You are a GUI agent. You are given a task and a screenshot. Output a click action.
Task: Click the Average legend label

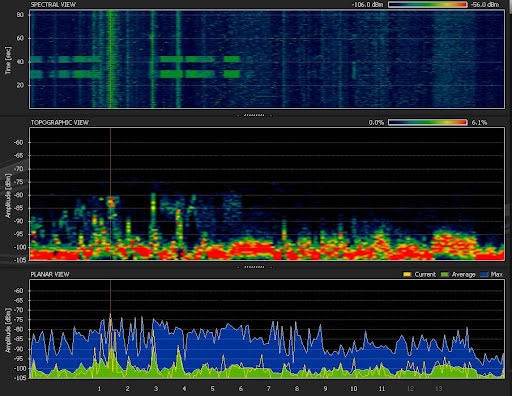(463, 274)
